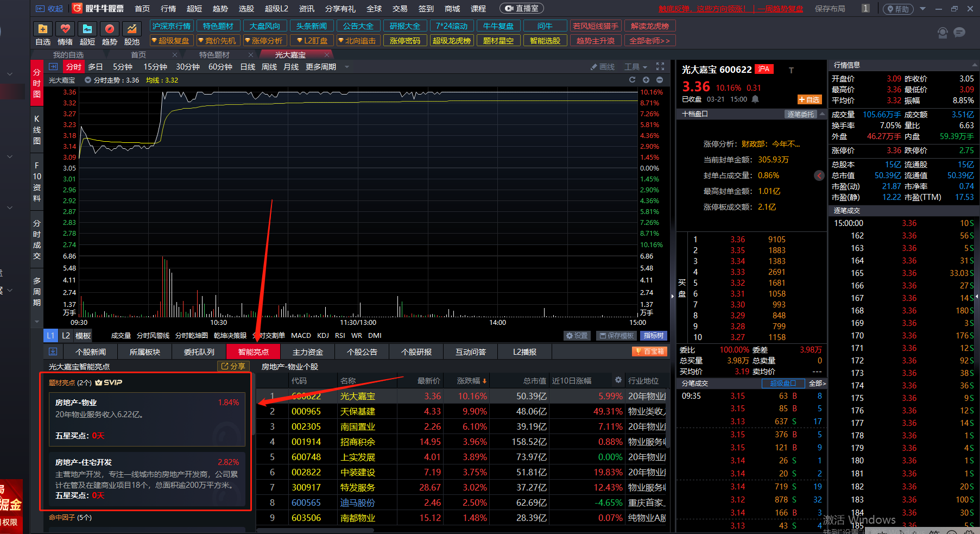
Task: Close the 光大嘉宝 tab
Action: [x=327, y=55]
